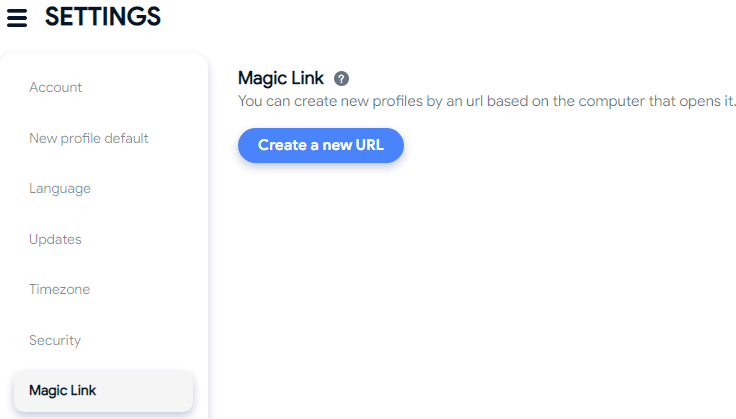This screenshot has width=736, height=419.
Task: Open the Security settings section
Action: [55, 340]
